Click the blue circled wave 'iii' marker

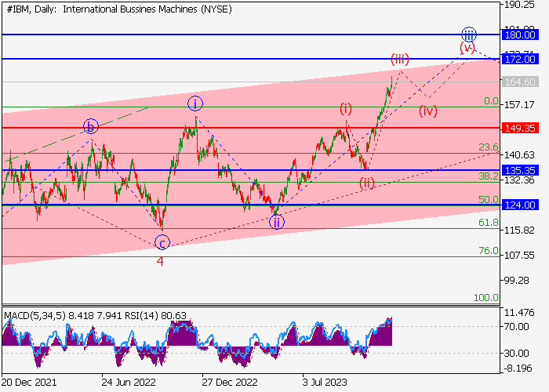click(469, 34)
